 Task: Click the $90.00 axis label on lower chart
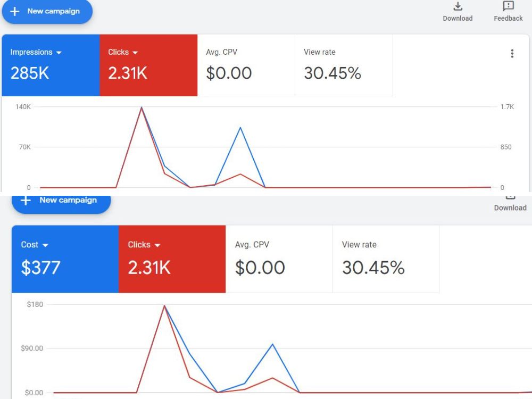(32, 348)
